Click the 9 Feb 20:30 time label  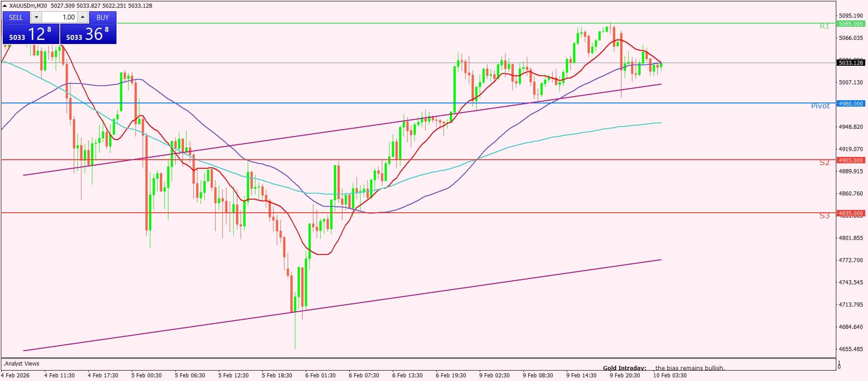point(625,375)
